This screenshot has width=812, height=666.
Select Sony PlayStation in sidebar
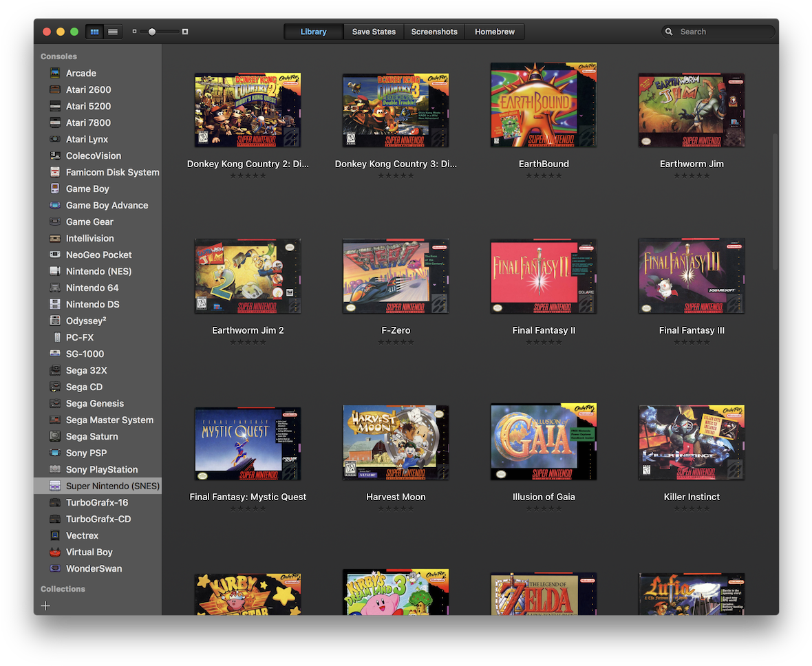tap(98, 470)
